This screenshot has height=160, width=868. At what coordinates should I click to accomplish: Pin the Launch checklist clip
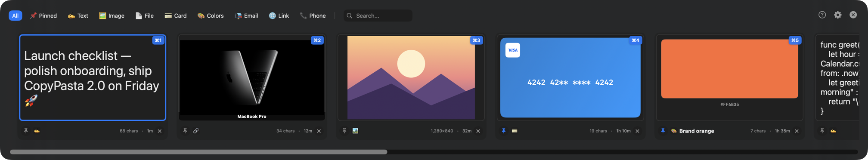pyautogui.click(x=26, y=131)
